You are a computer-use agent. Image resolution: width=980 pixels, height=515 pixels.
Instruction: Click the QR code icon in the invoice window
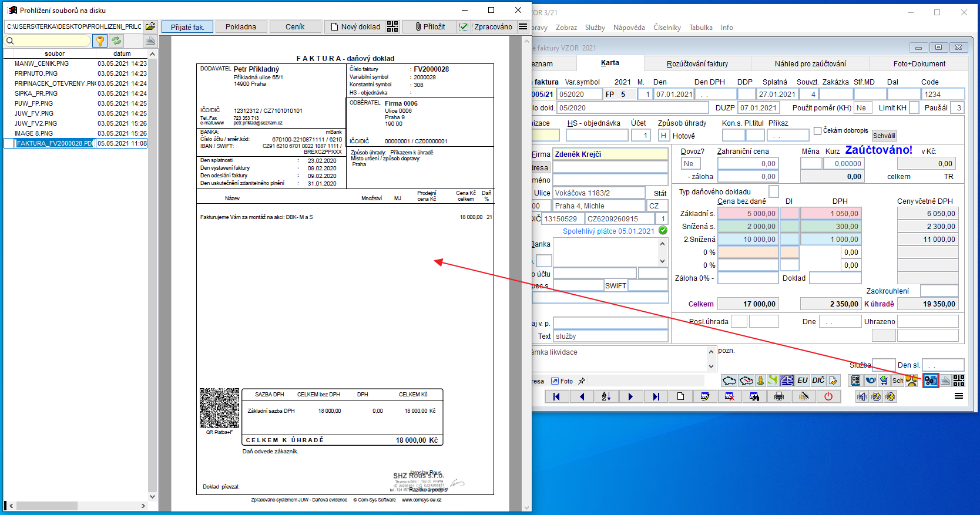tap(959, 381)
